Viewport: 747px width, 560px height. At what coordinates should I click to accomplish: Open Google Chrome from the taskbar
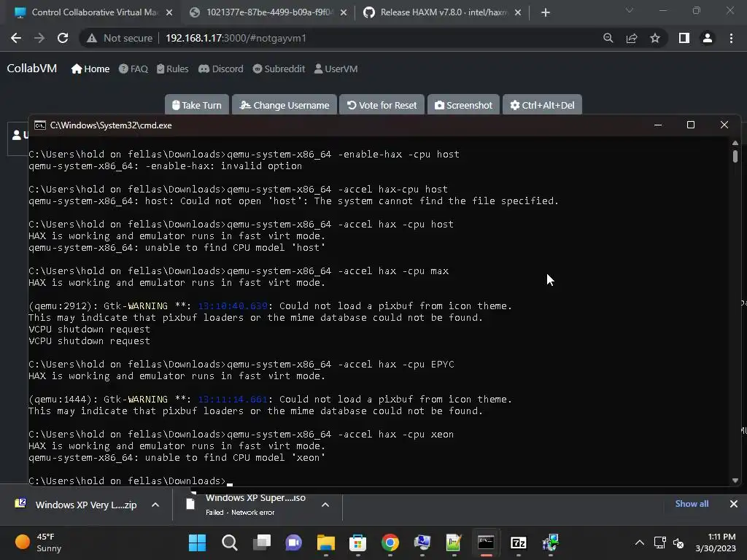390,542
